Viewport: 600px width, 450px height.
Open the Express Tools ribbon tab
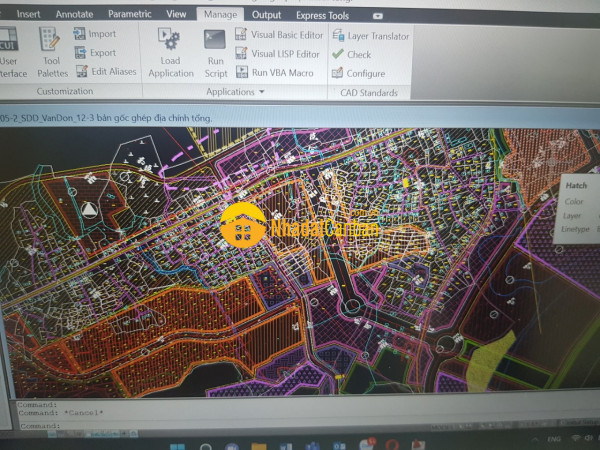[323, 16]
